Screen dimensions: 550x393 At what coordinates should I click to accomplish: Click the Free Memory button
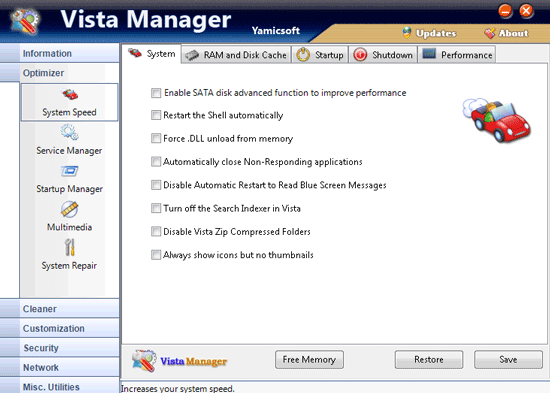point(309,360)
